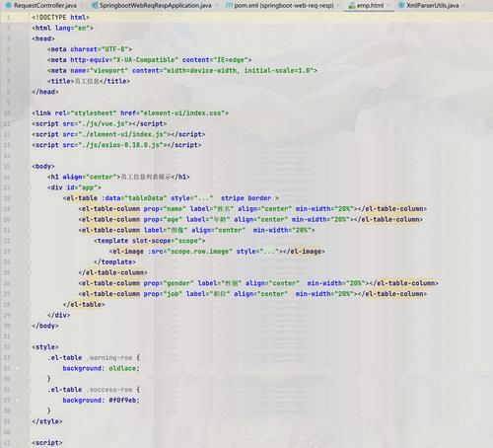Click the oldlace color swatch in the gutter
493x448 pixels.
pos(18,368)
